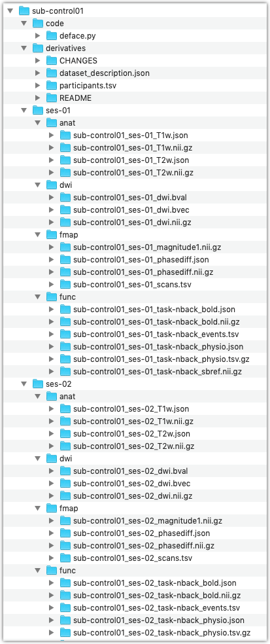
Task: Select the ses-02 folder icon
Action: [38, 384]
